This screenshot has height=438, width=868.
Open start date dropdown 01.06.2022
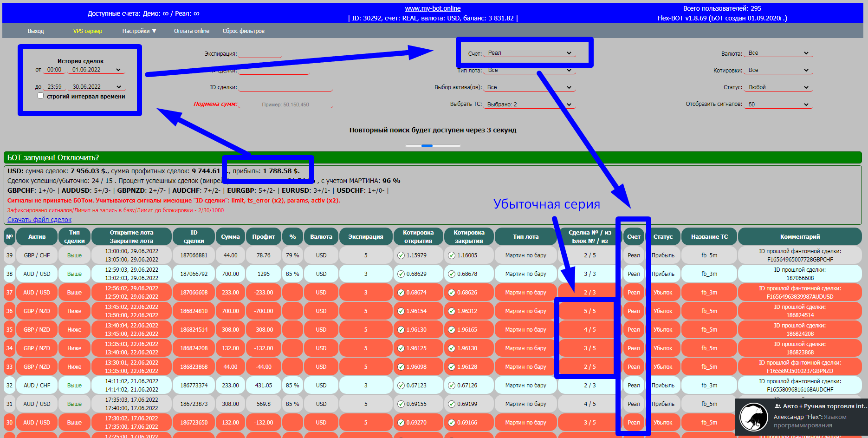click(96, 70)
